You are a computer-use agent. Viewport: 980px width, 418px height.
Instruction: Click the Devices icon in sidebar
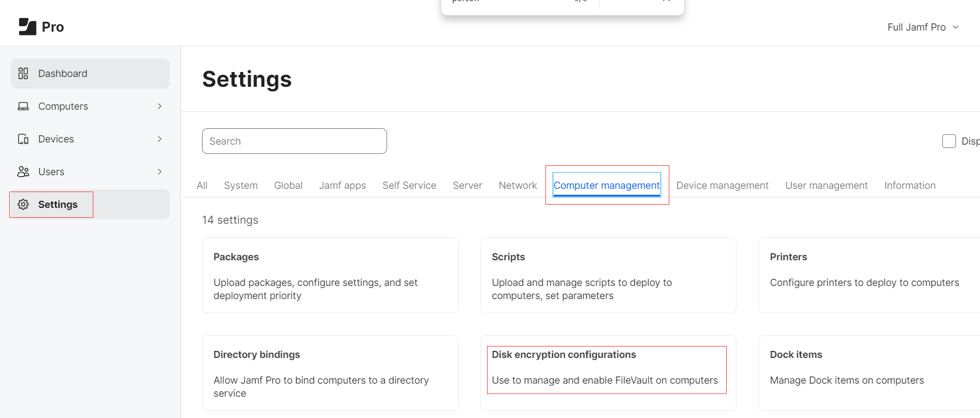[x=23, y=139]
